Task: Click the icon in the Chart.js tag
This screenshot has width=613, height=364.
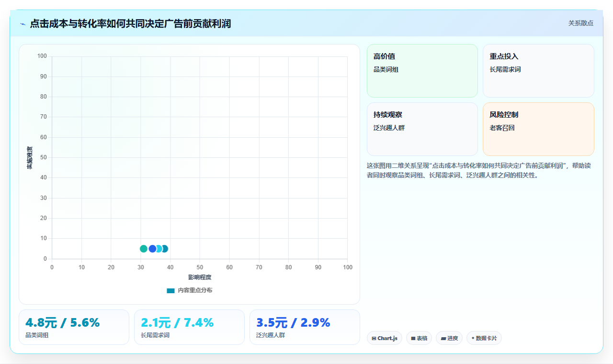Action: click(374, 338)
